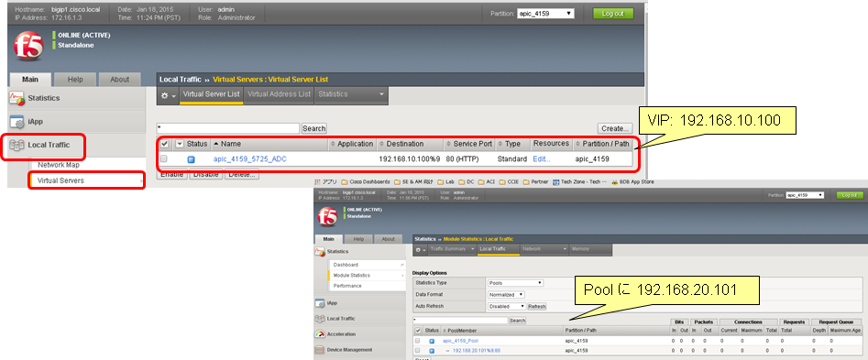
Task: Select Virtual Server List tab
Action: tap(212, 94)
